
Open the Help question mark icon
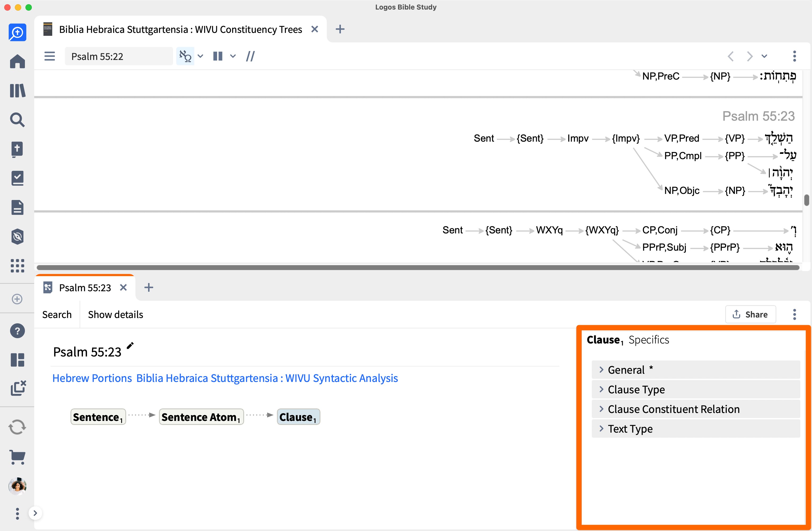pos(17,331)
